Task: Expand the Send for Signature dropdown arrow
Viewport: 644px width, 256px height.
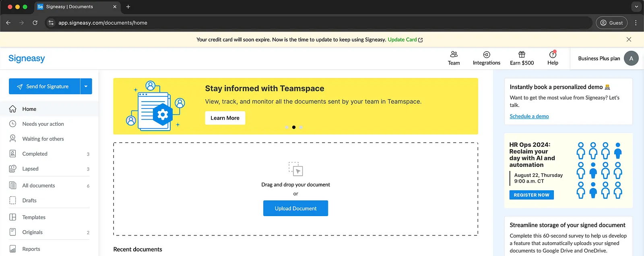Action: [86, 86]
